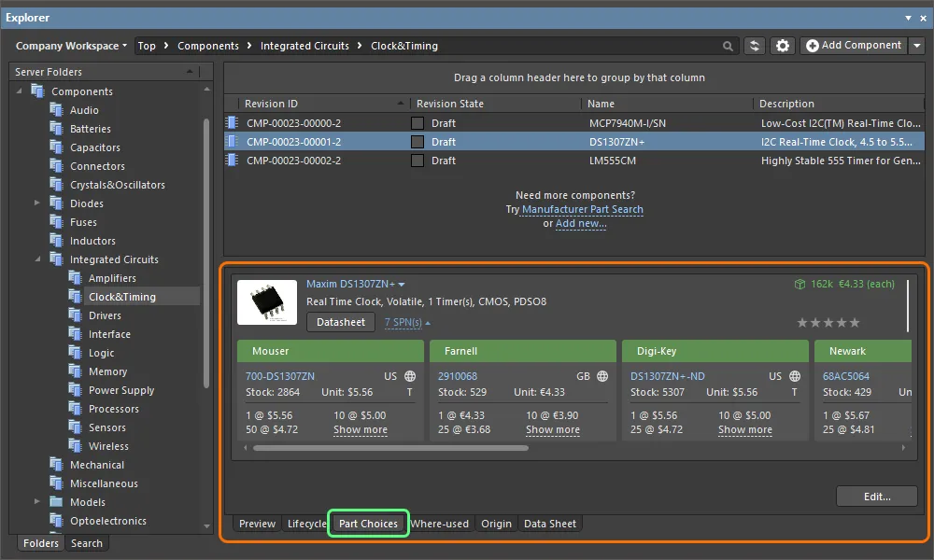Click the Add new... link
934x560 pixels.
pyautogui.click(x=581, y=224)
